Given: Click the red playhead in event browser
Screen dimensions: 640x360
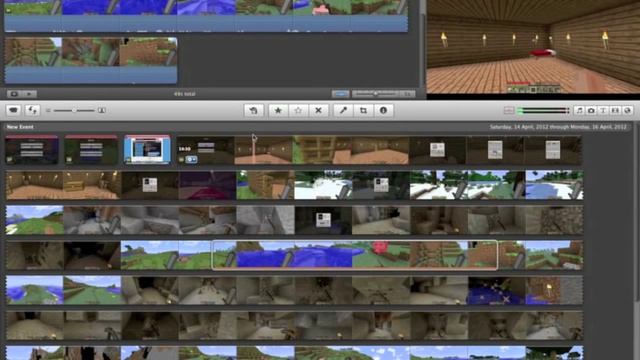Looking at the screenshot, I should [254, 150].
